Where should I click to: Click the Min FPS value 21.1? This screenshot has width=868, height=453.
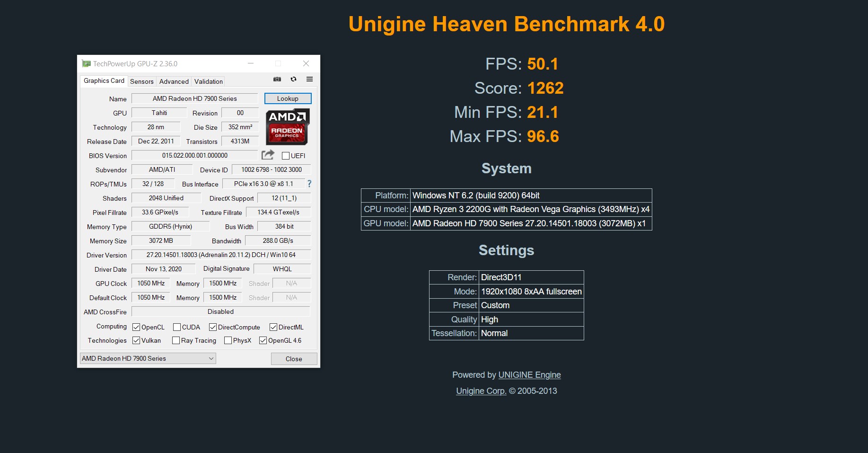tap(543, 112)
